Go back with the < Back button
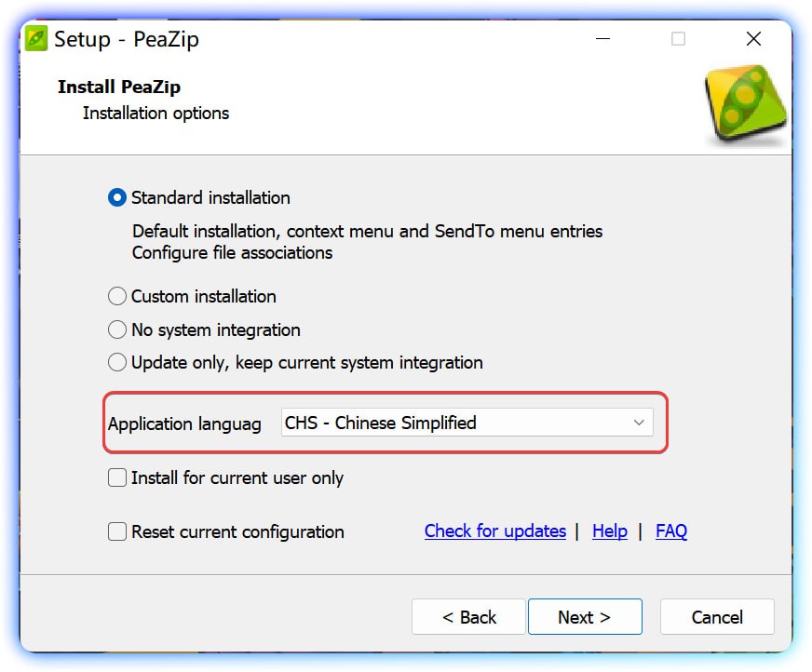 coord(468,616)
